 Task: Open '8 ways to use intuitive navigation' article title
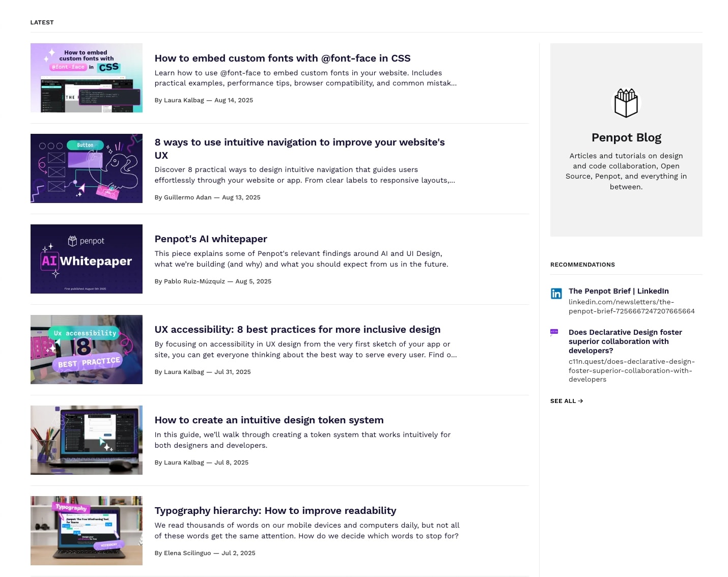[300, 149]
